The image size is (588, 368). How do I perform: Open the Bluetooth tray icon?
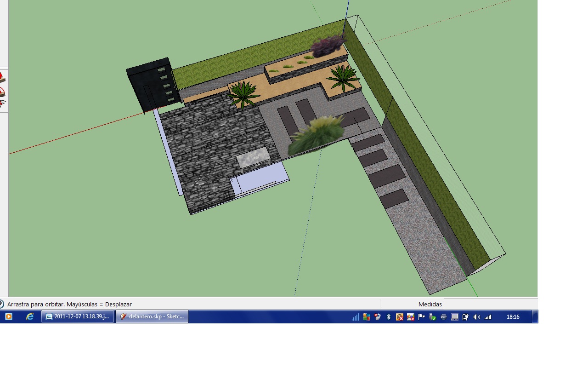point(389,317)
